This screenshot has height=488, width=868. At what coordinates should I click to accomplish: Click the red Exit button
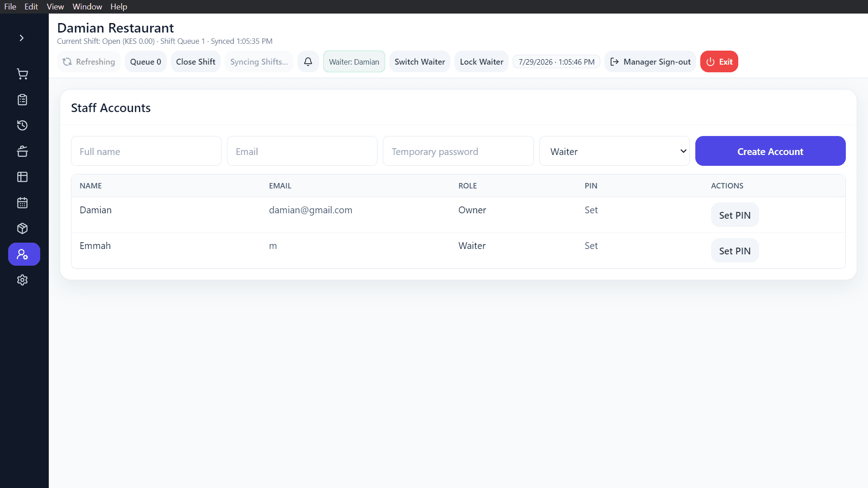[x=719, y=61]
